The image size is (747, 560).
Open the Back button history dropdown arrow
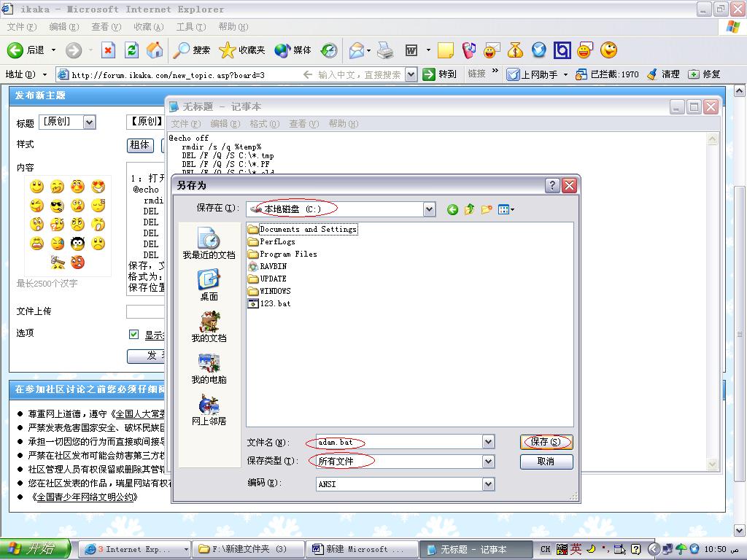[x=53, y=50]
